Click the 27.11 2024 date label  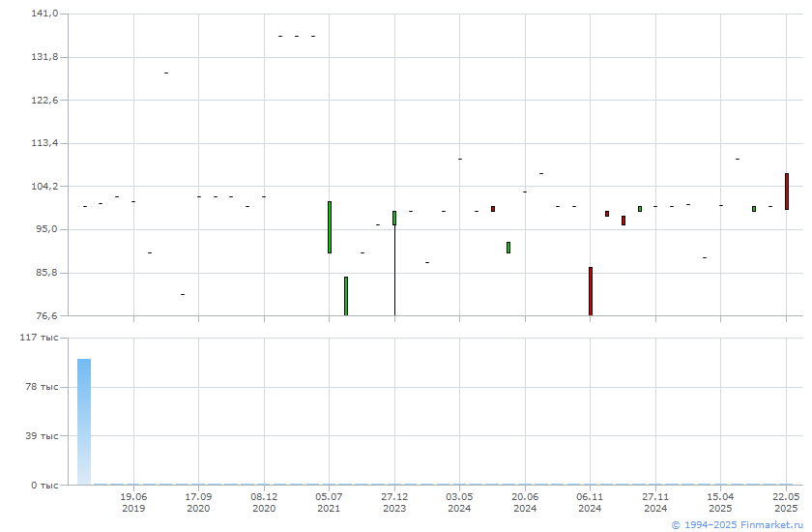pyautogui.click(x=655, y=502)
